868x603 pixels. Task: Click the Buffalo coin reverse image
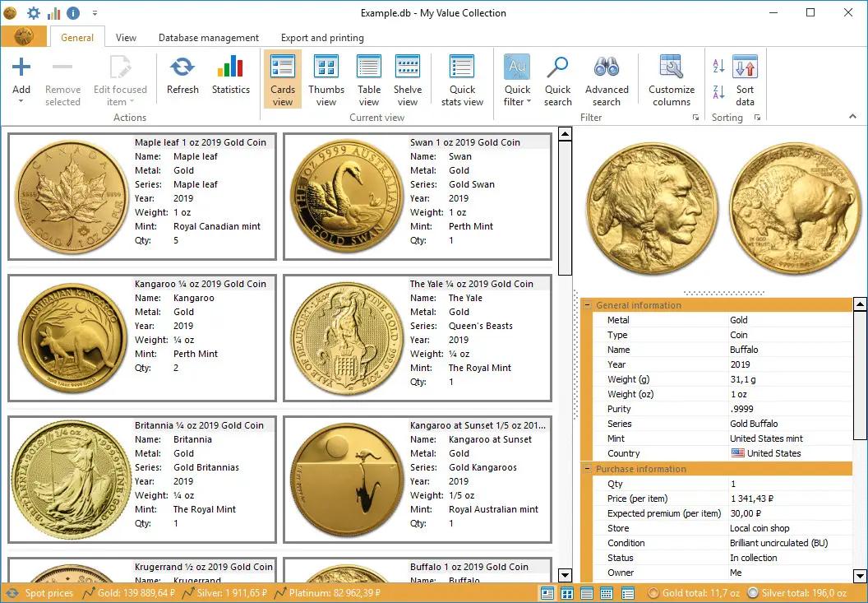pos(795,209)
